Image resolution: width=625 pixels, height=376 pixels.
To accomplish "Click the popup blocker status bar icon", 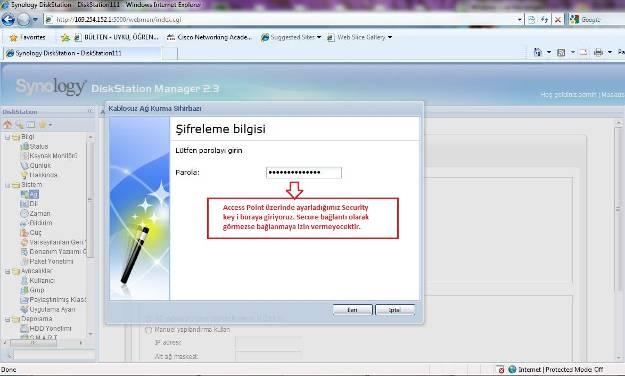I will tap(500, 370).
